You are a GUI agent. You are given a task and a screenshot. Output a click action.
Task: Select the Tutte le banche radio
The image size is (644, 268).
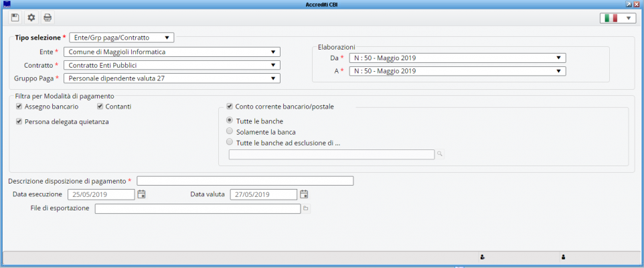[x=230, y=121]
